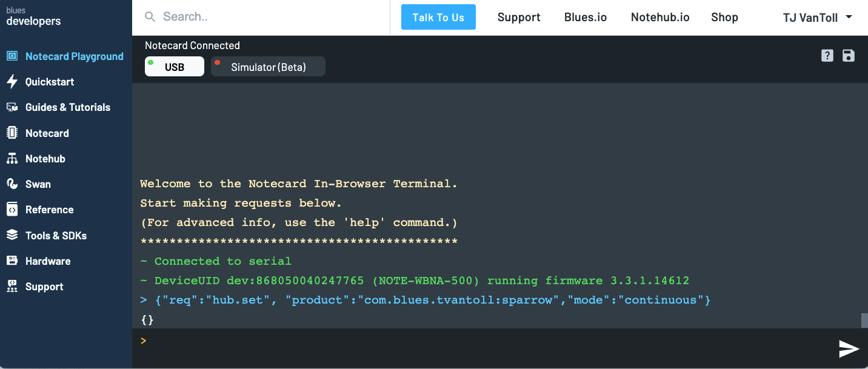Click the DeviceUID firmware info line
Viewport: 868px width, 369px height.
pyautogui.click(x=415, y=281)
